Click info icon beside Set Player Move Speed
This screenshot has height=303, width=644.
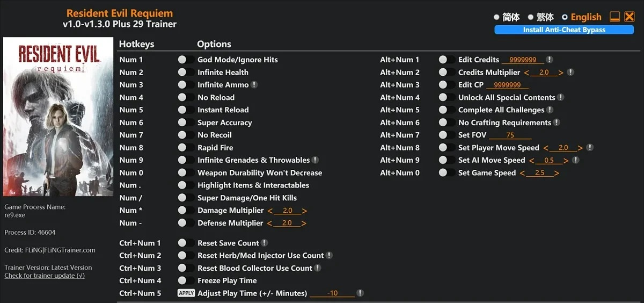pos(590,148)
